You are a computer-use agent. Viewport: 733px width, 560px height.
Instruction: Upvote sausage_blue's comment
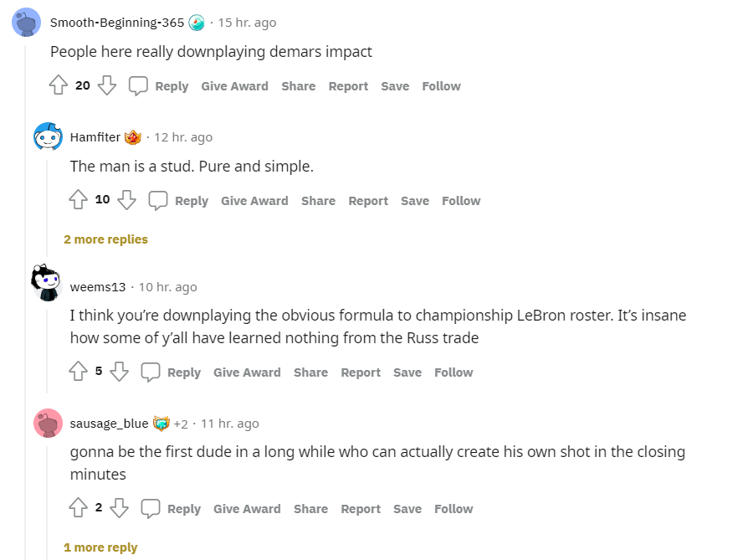78,508
